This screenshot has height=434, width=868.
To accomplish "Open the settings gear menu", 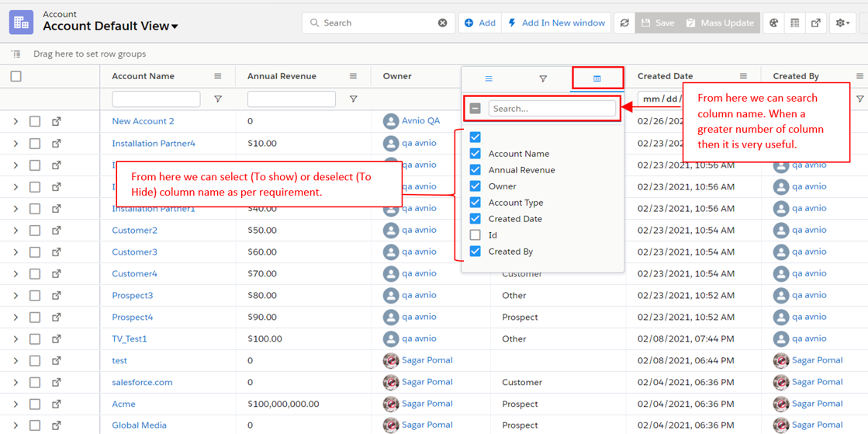I will 842,23.
